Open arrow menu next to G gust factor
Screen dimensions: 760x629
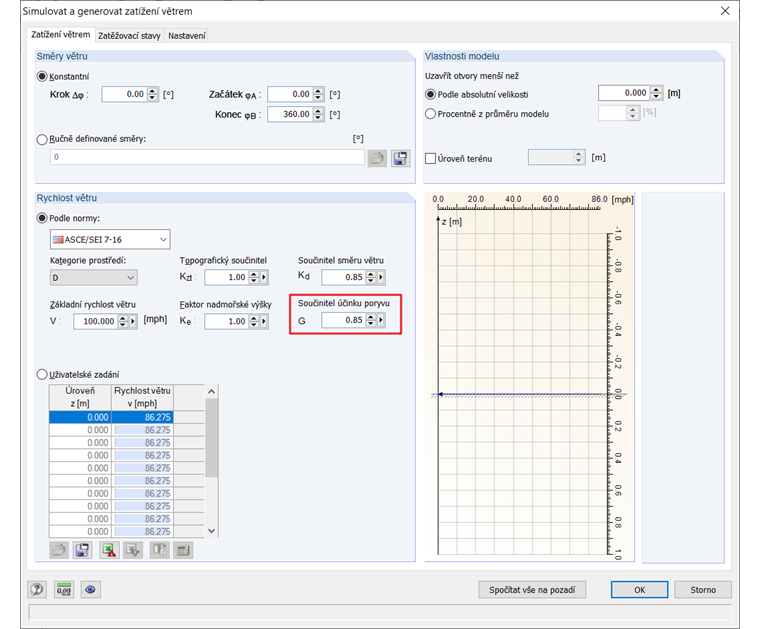tap(381, 320)
